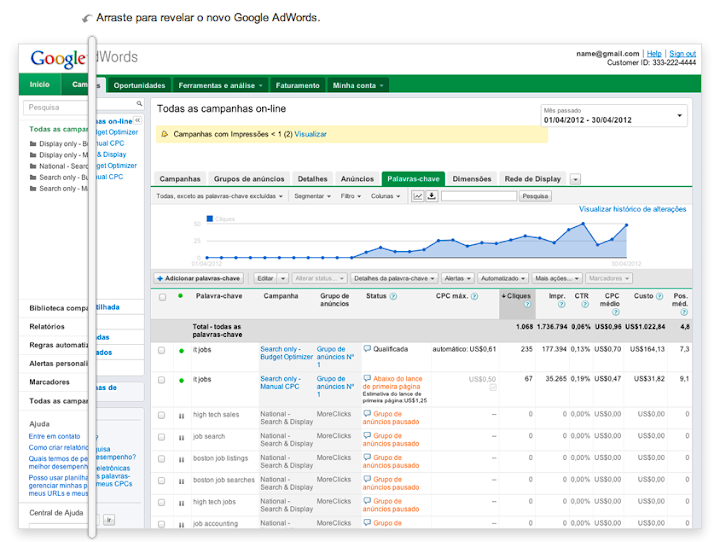The width and height of the screenshot is (720, 542).
Task: Open the Rede de Display tab
Action: [x=533, y=179]
